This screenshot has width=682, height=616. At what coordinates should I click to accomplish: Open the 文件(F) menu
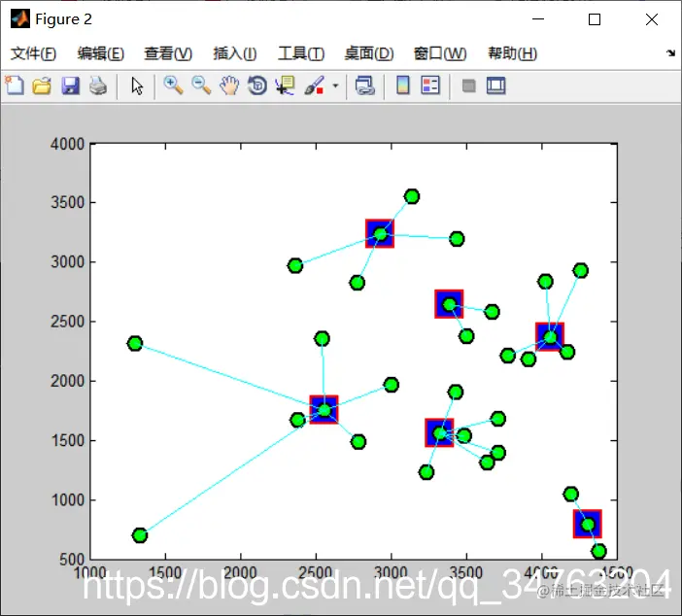(33, 53)
